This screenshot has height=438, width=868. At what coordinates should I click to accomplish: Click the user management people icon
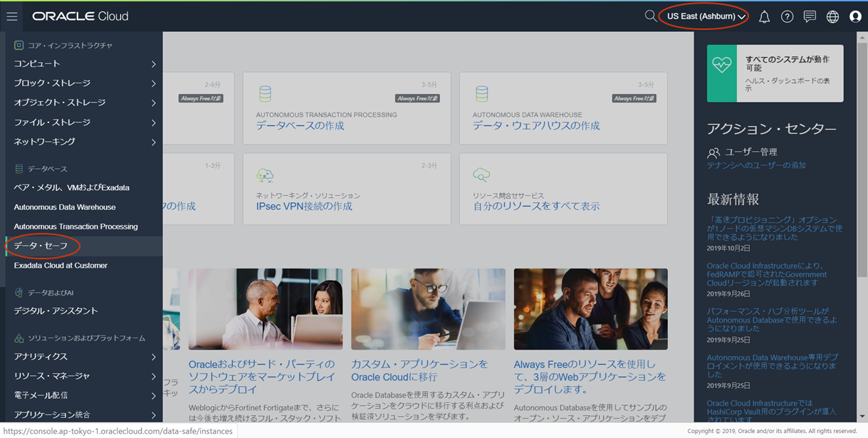[713, 152]
